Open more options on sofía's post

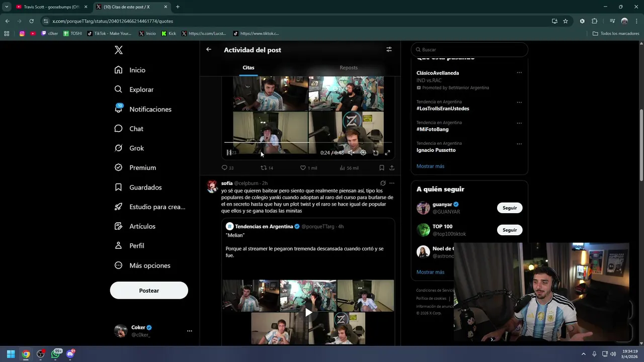click(x=392, y=183)
